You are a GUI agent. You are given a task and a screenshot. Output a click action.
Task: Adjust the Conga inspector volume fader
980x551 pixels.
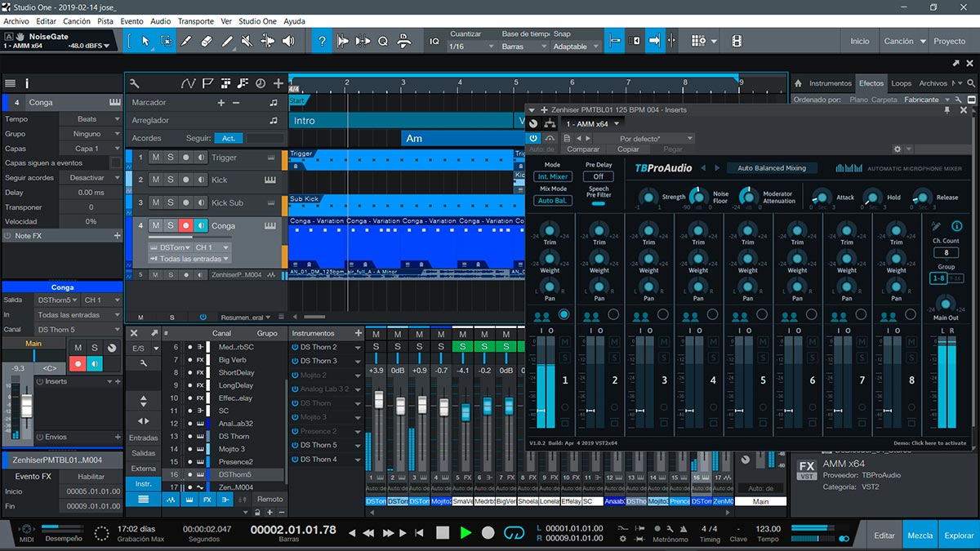coord(26,406)
